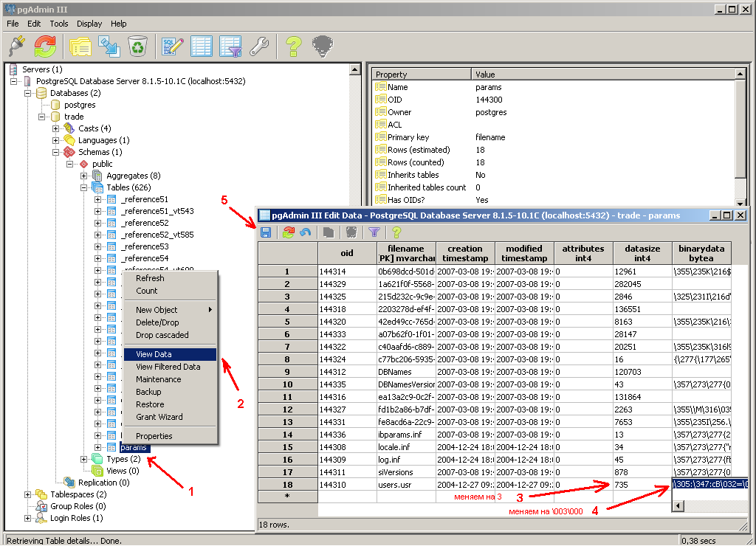The width and height of the screenshot is (756, 546).
Task: Click the Property column header
Action: [422, 75]
